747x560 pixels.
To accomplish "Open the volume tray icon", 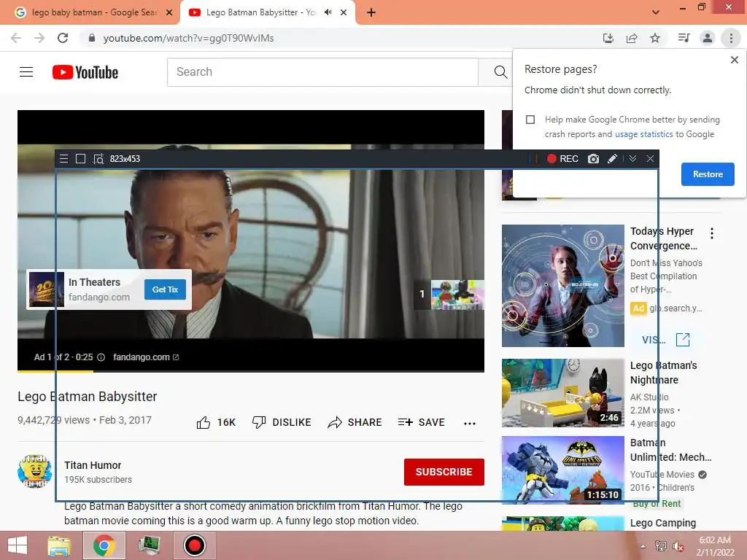I will click(x=678, y=546).
